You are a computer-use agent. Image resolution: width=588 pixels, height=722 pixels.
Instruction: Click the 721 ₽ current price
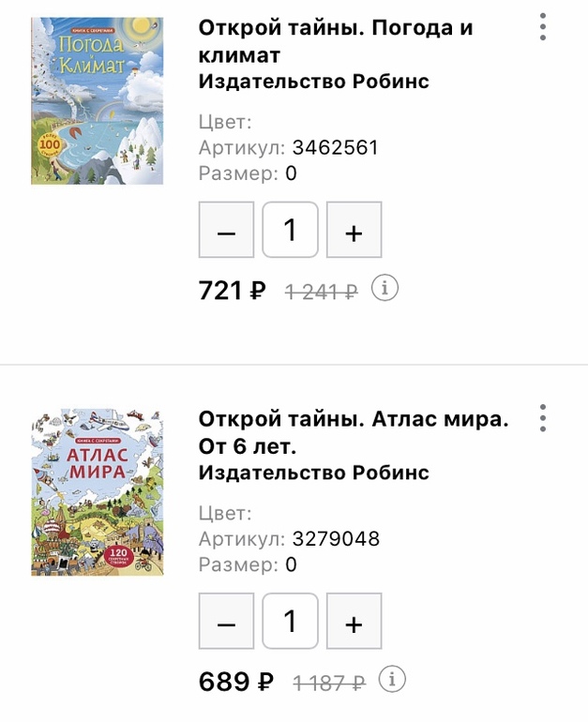click(233, 291)
